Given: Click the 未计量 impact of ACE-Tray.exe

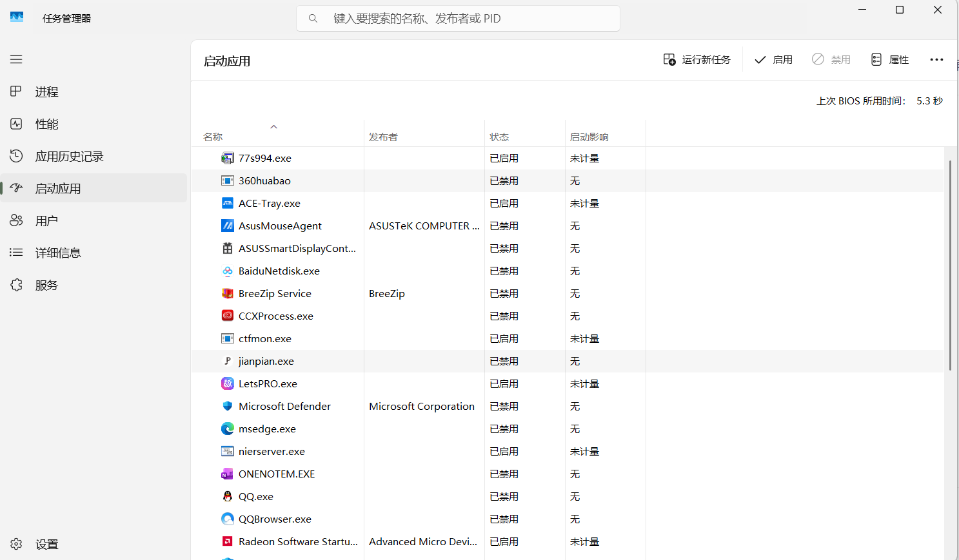Looking at the screenshot, I should [x=584, y=203].
